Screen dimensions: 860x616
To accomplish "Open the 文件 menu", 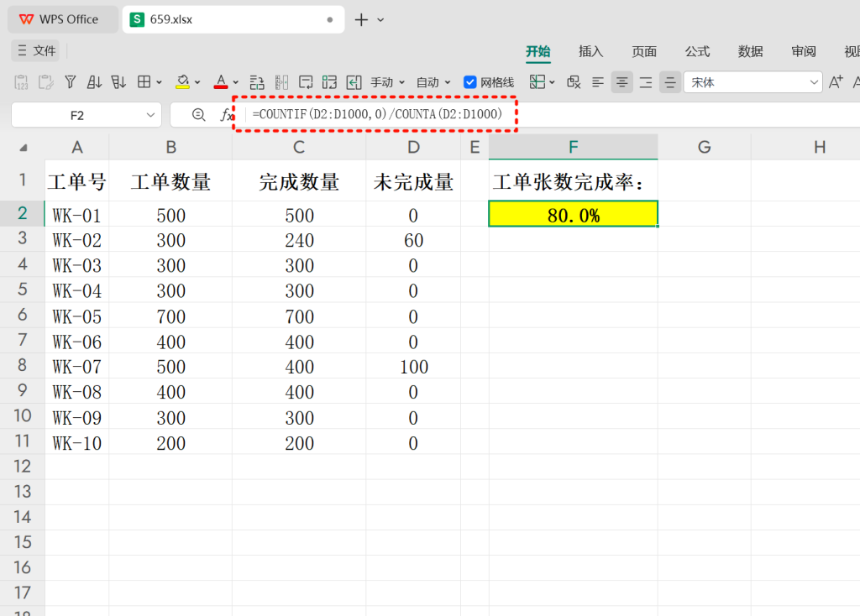I will click(35, 50).
